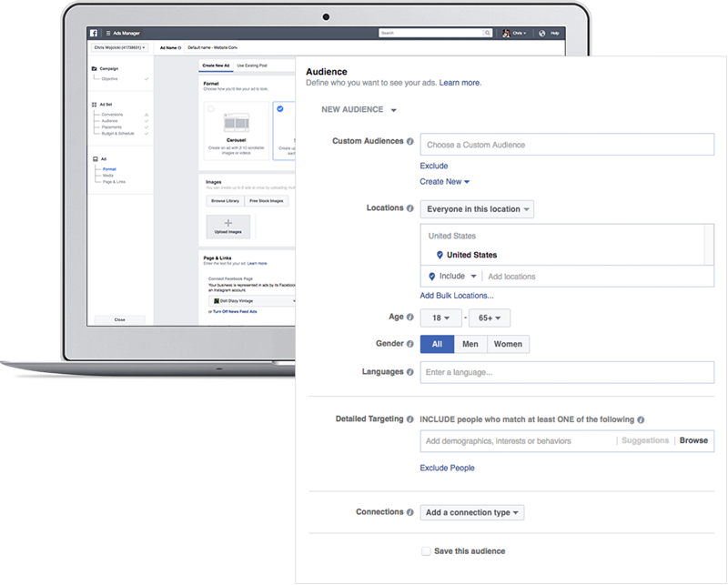Viewport: 728px width, 585px height.
Task: Click the Gender info icon
Action: (410, 344)
